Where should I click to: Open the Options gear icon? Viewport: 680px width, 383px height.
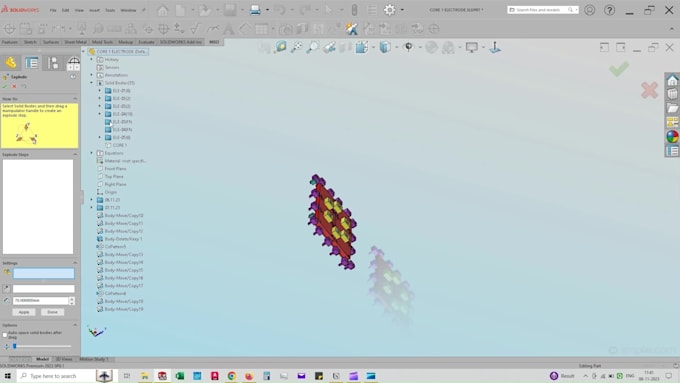(389, 10)
